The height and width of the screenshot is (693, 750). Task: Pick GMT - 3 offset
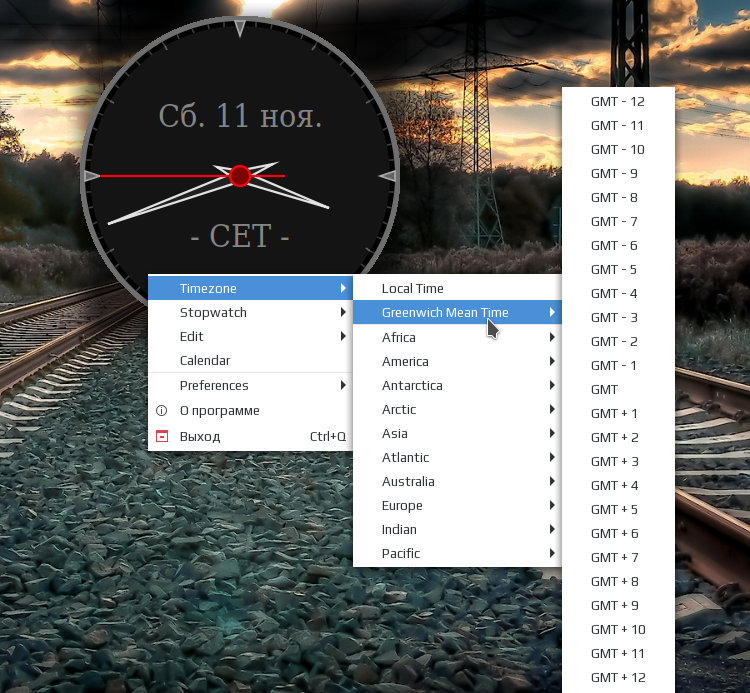tap(618, 318)
